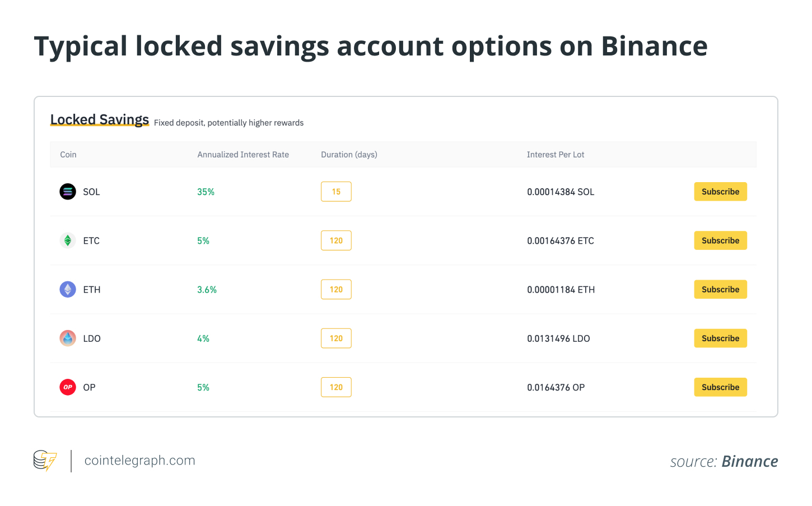The image size is (812, 506).
Task: Subscribe to SOL locked savings
Action: (720, 192)
